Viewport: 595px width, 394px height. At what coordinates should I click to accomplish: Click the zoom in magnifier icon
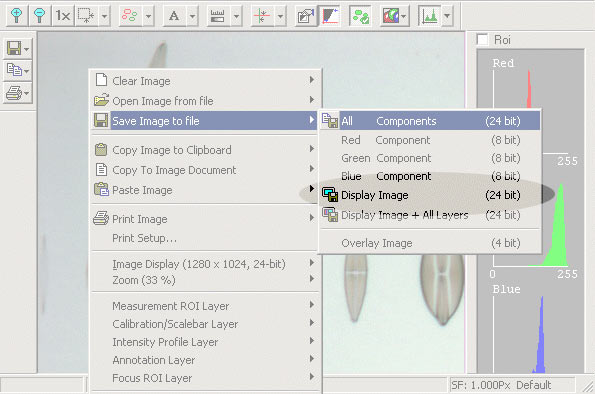(16, 16)
